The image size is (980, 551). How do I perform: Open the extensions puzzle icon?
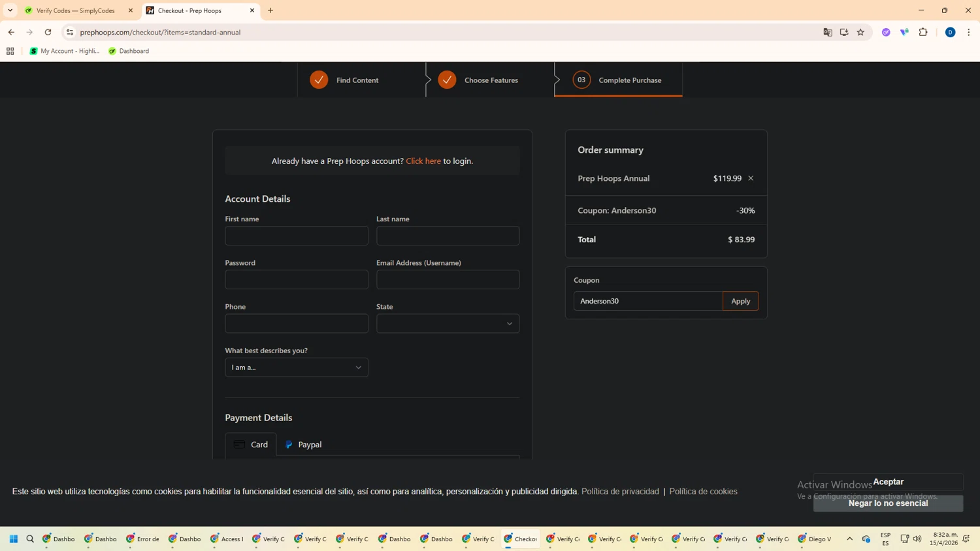click(x=923, y=32)
